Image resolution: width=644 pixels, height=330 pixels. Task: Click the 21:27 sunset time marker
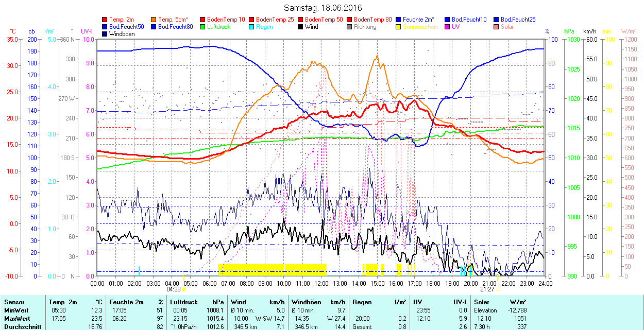pyautogui.click(x=487, y=289)
